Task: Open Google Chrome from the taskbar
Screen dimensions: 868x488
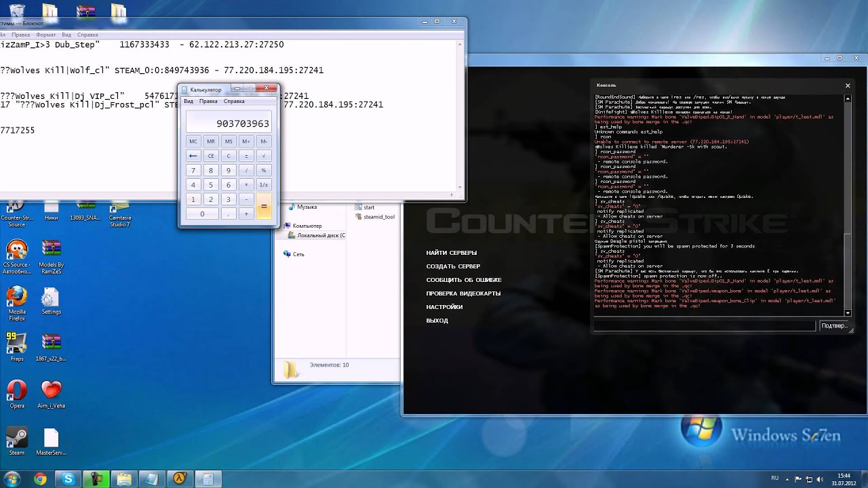Action: (x=40, y=479)
